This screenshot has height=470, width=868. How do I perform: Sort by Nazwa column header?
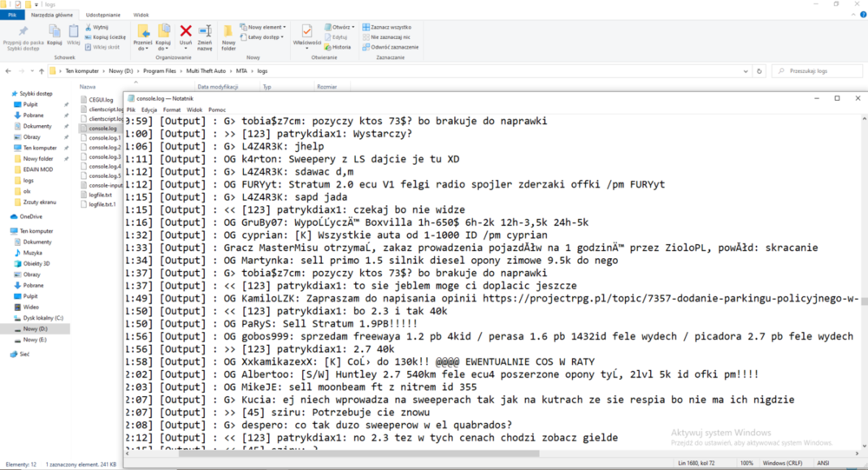click(x=88, y=87)
